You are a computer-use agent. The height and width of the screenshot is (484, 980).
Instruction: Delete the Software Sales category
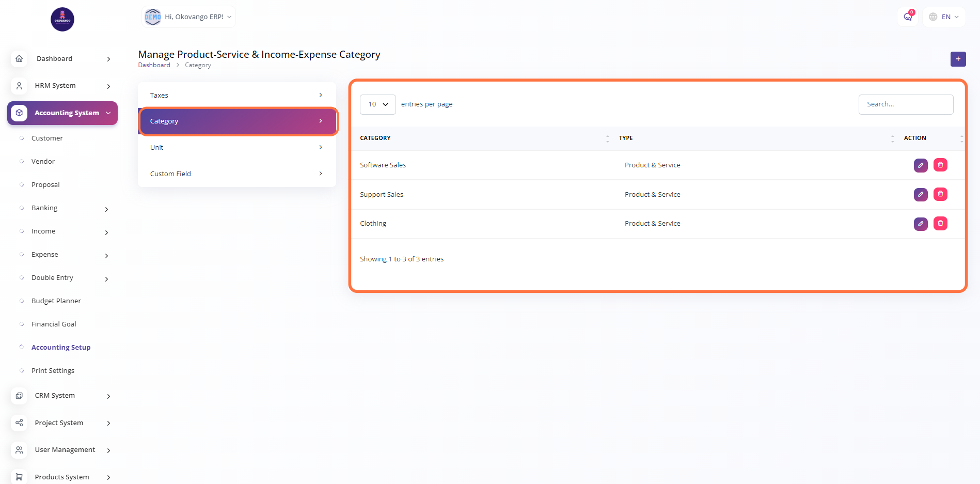(940, 165)
